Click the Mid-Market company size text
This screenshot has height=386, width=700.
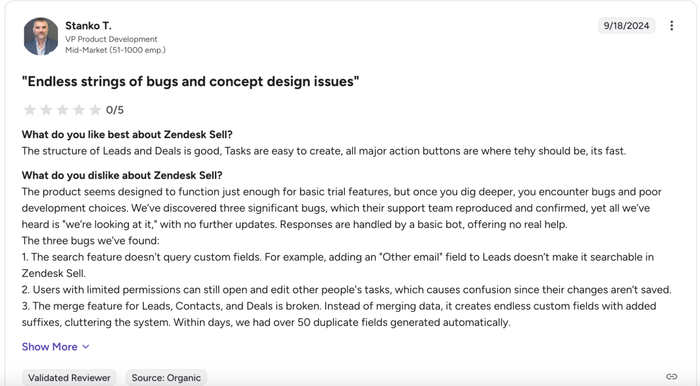(x=115, y=50)
